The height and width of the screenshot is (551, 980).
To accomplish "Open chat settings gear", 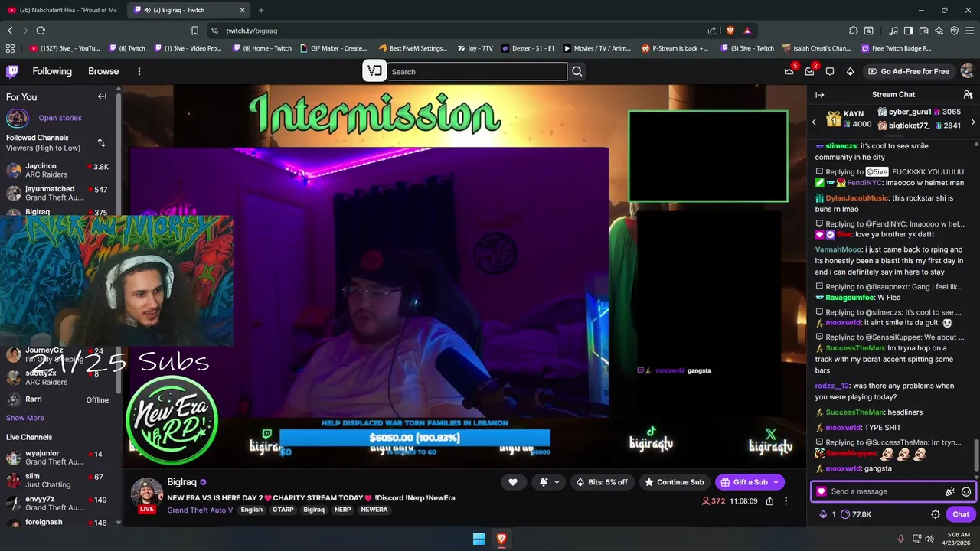I will click(935, 514).
